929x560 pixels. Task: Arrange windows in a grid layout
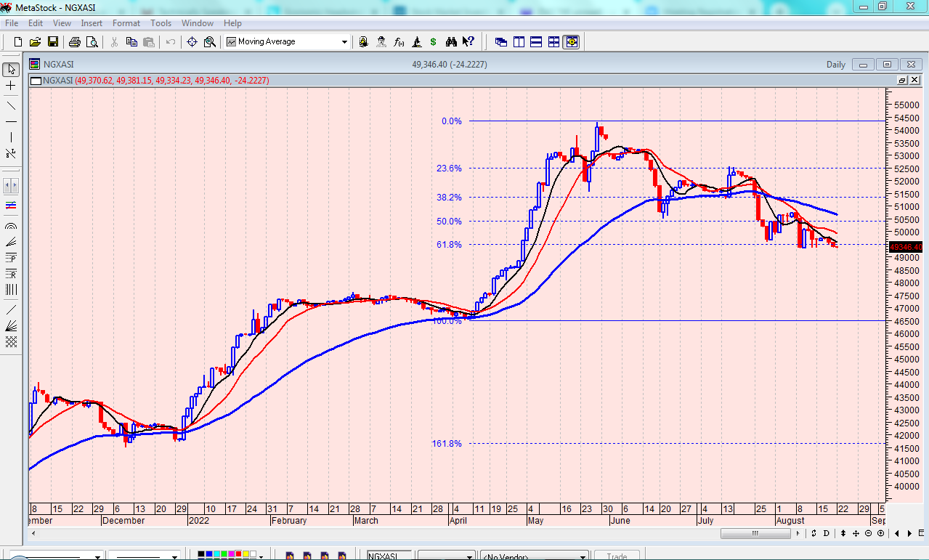tap(553, 42)
